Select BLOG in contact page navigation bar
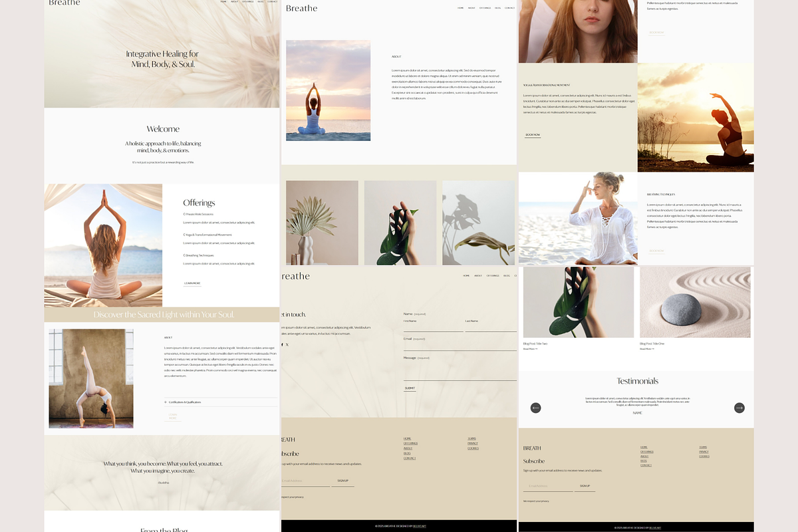This screenshot has width=798, height=532. 507,275
